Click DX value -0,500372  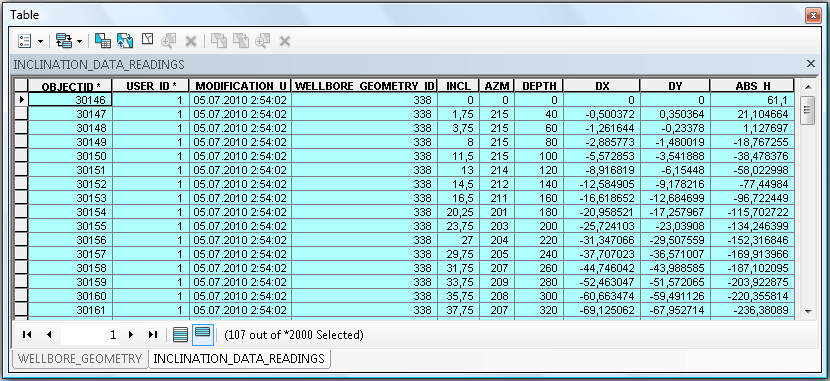(602, 114)
